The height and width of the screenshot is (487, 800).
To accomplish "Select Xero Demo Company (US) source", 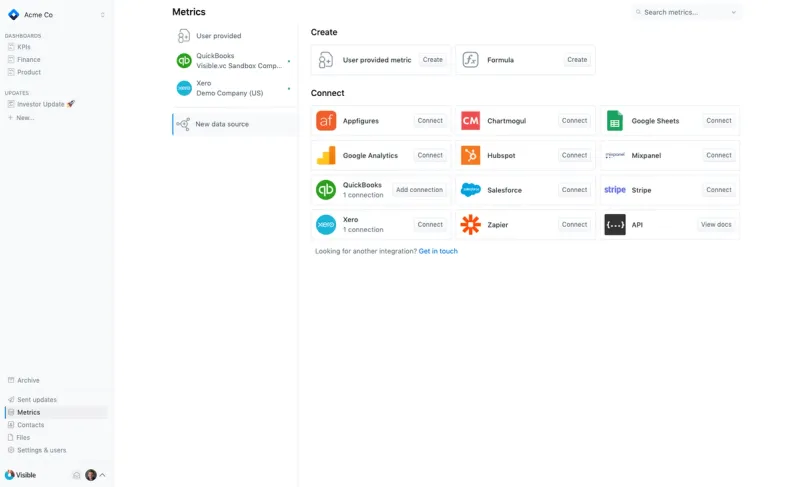I will click(234, 88).
